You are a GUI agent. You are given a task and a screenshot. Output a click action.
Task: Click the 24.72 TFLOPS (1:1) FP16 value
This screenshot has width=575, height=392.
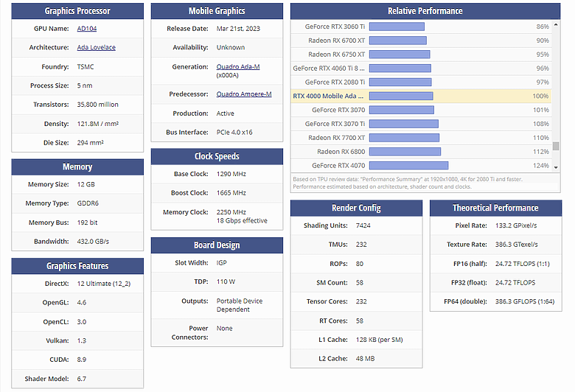[x=523, y=264]
